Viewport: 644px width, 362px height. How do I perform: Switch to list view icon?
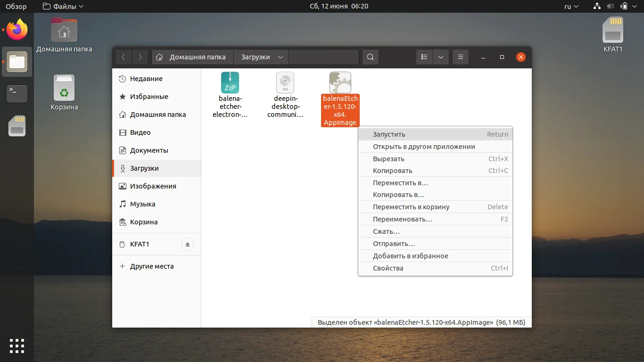click(424, 57)
